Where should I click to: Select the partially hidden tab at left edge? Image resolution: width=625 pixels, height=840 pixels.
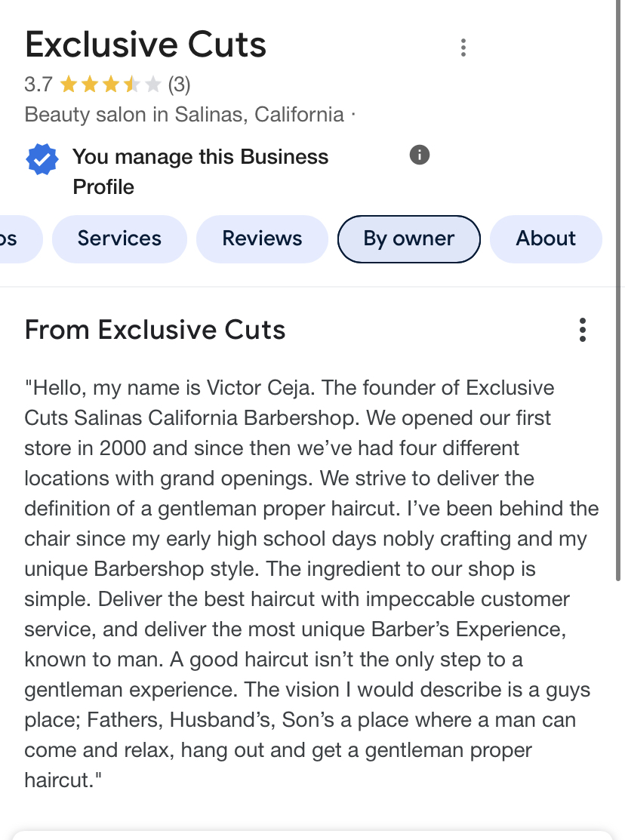pyautogui.click(x=15, y=238)
